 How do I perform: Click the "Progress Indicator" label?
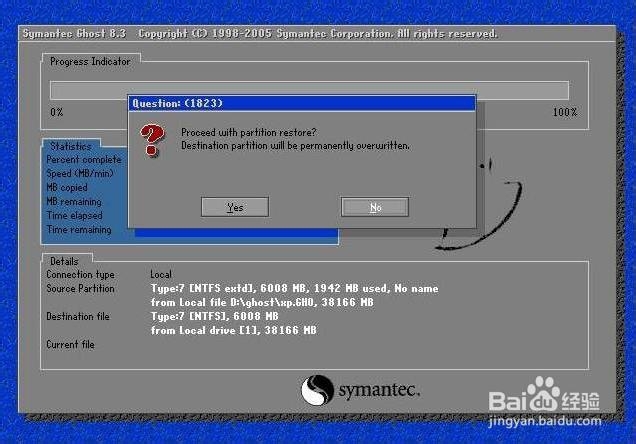[x=90, y=62]
